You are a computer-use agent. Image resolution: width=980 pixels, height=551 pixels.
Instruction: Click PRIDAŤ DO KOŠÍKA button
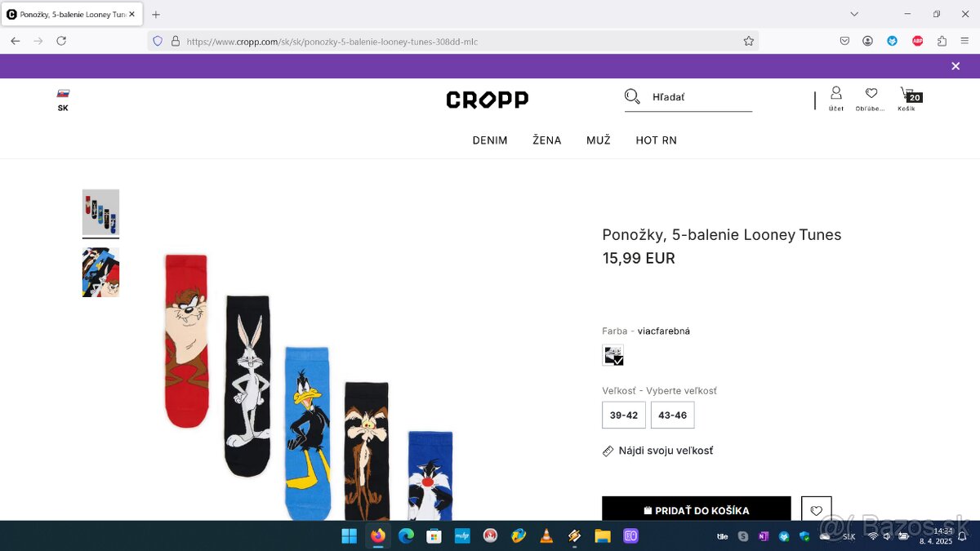(x=697, y=509)
